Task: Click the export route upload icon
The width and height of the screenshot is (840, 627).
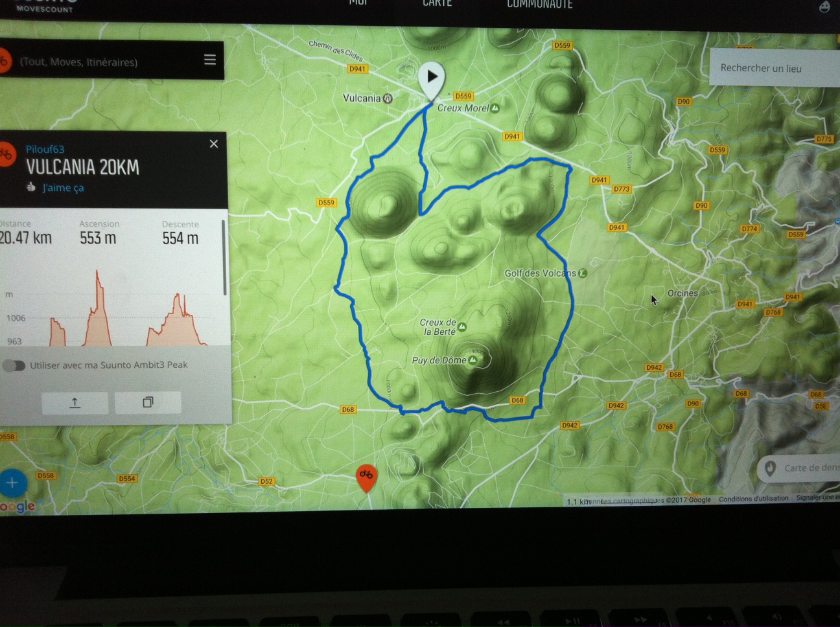Action: pyautogui.click(x=75, y=403)
